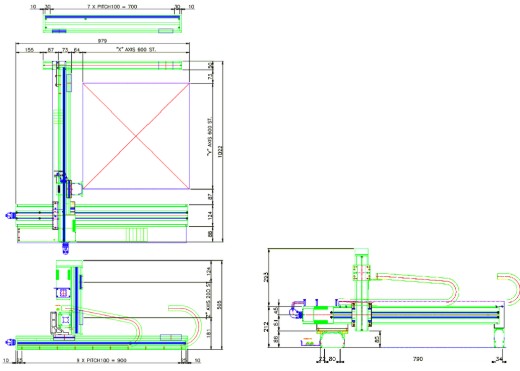The width and height of the screenshot is (520, 371).
Task: Click the red-crossed X-Y stroke area rectangle
Action: 136,136
